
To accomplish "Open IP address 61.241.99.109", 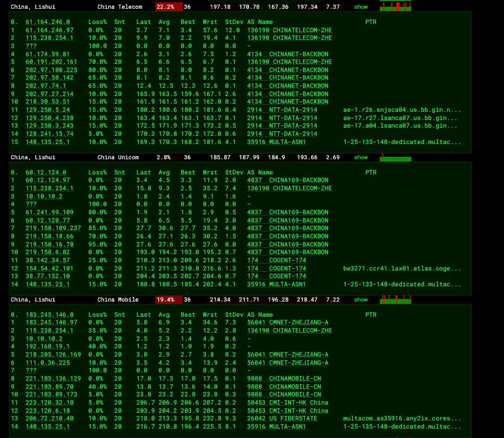I will (49, 212).
